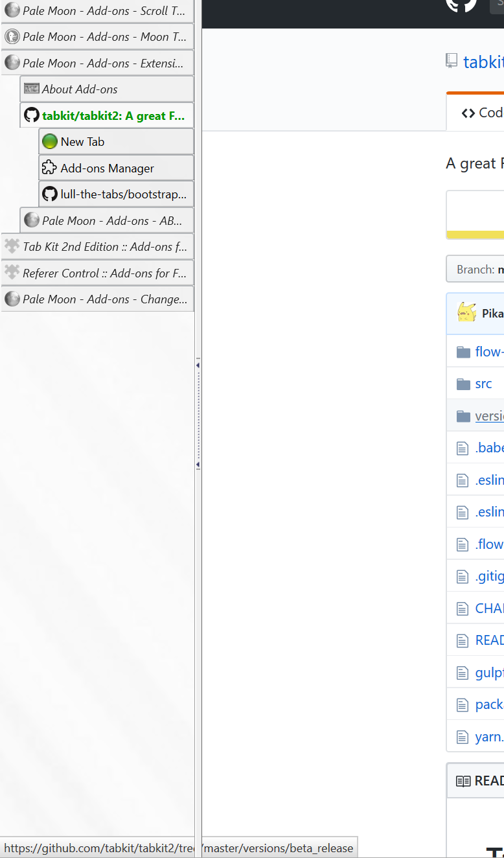Select the Code tab on GitHub
The image size is (504, 858).
point(482,113)
